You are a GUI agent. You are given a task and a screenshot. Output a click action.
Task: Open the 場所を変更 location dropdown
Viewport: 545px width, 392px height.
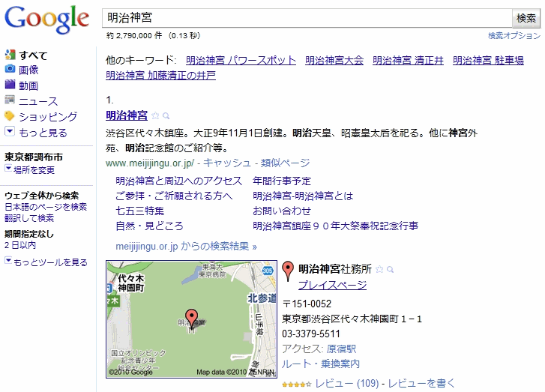[8, 168]
